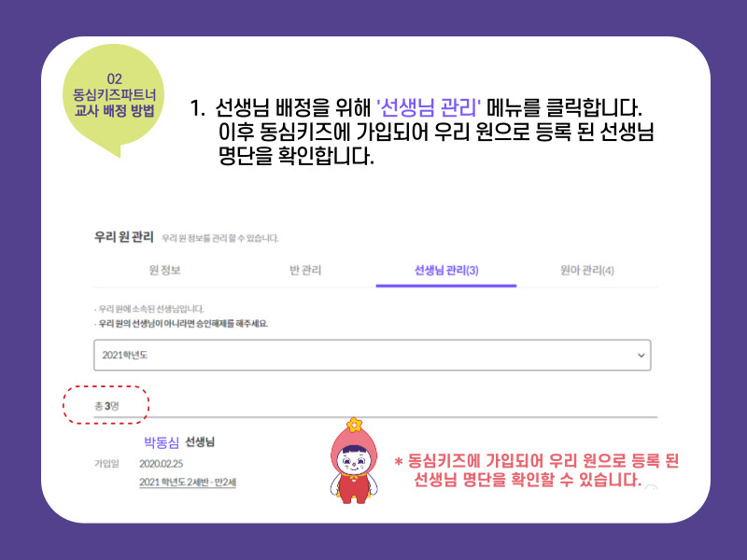The image size is (747, 560).
Task: Switch to the 반 관리 tab
Action: [x=305, y=271]
